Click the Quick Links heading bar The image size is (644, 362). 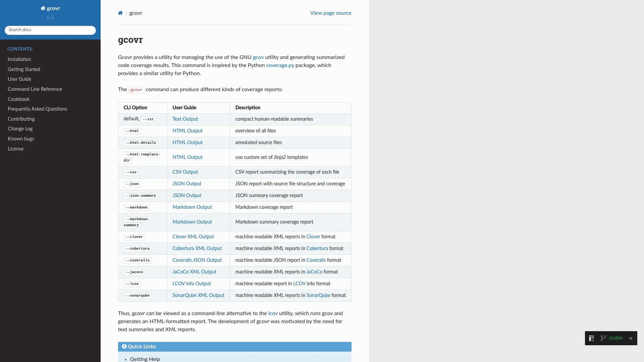pos(235,347)
